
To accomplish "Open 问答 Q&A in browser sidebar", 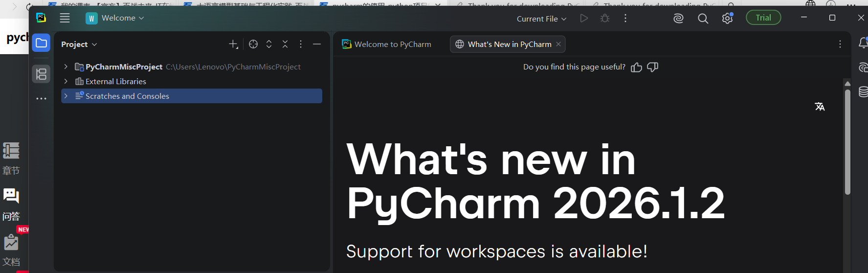I will [x=11, y=205].
